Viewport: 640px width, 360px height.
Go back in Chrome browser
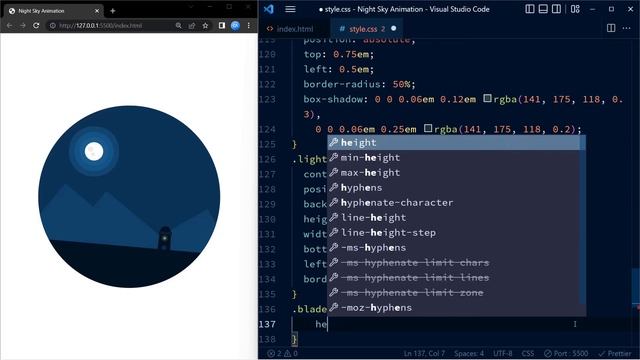pos(9,25)
